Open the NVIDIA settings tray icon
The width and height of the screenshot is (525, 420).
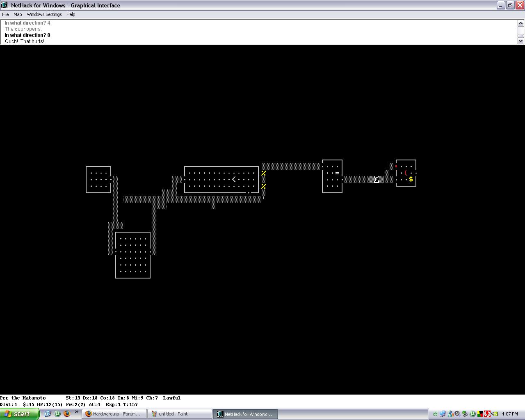(495, 414)
